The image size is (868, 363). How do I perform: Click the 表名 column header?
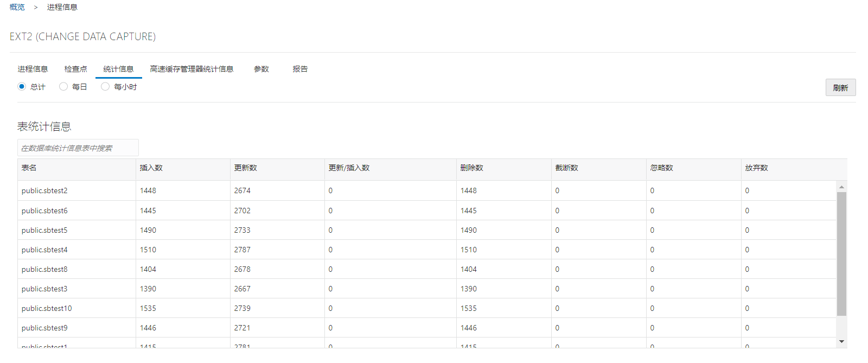[29, 168]
